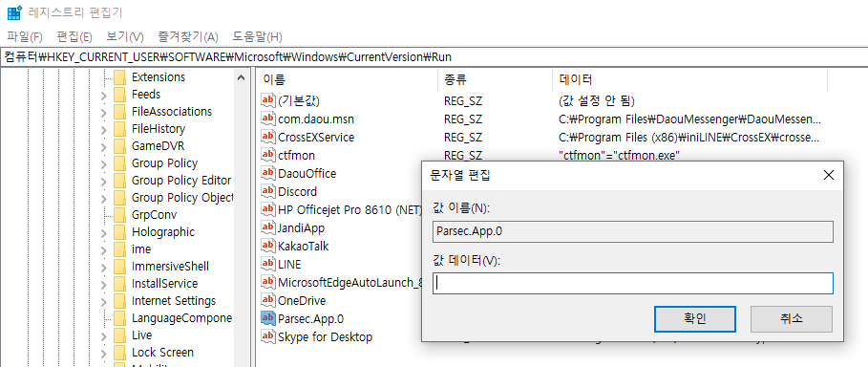Select the MicrosoftEdgeAutoLaunch value icon

pos(268,282)
